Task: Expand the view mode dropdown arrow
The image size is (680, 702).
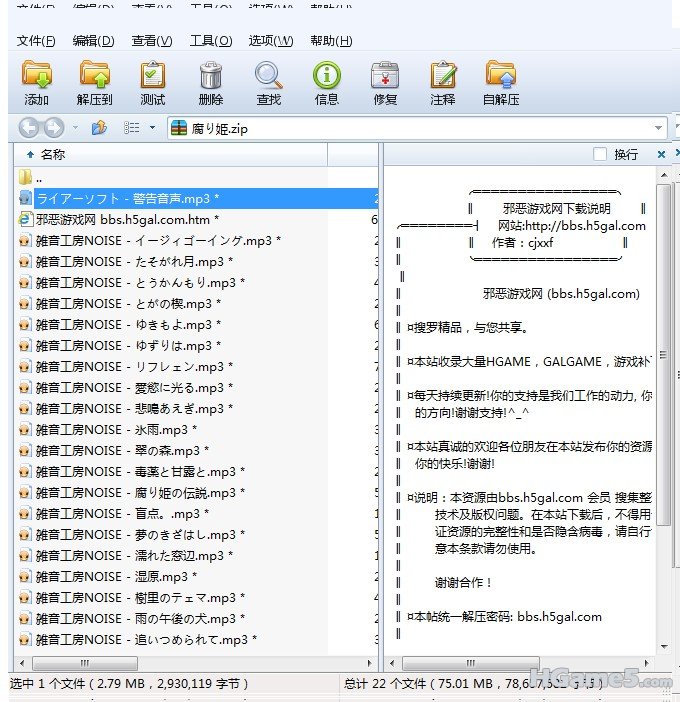Action: (152, 128)
